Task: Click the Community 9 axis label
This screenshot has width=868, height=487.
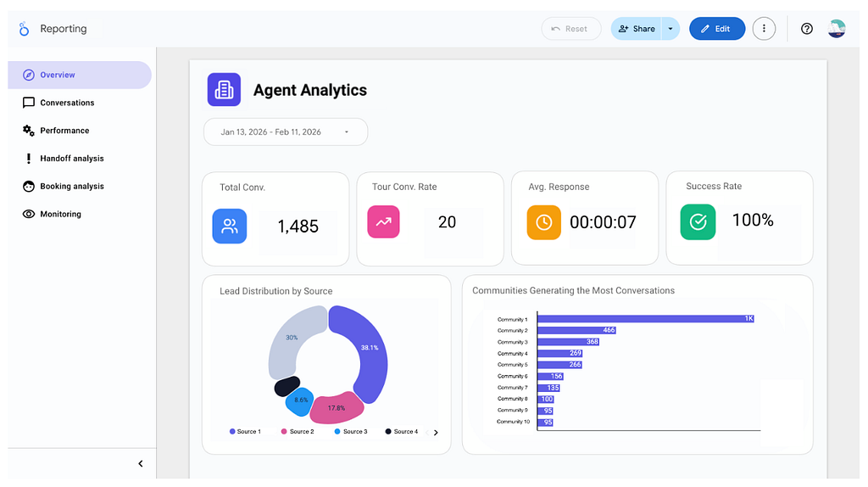Action: pos(513,410)
